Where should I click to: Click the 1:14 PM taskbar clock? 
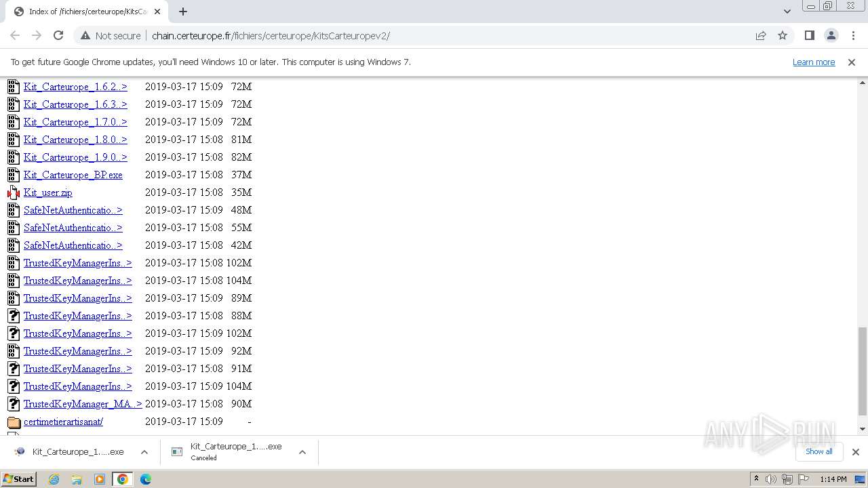[x=833, y=479]
